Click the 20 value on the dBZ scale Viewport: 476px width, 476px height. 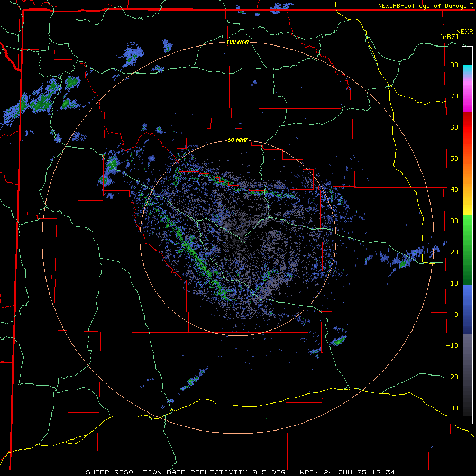(454, 252)
